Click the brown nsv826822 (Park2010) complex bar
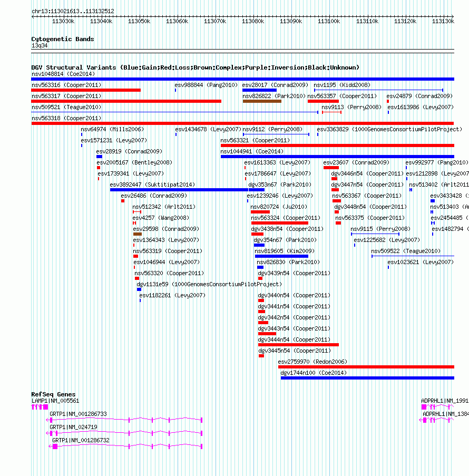Viewport: 469px width, 476px height. 262,101
